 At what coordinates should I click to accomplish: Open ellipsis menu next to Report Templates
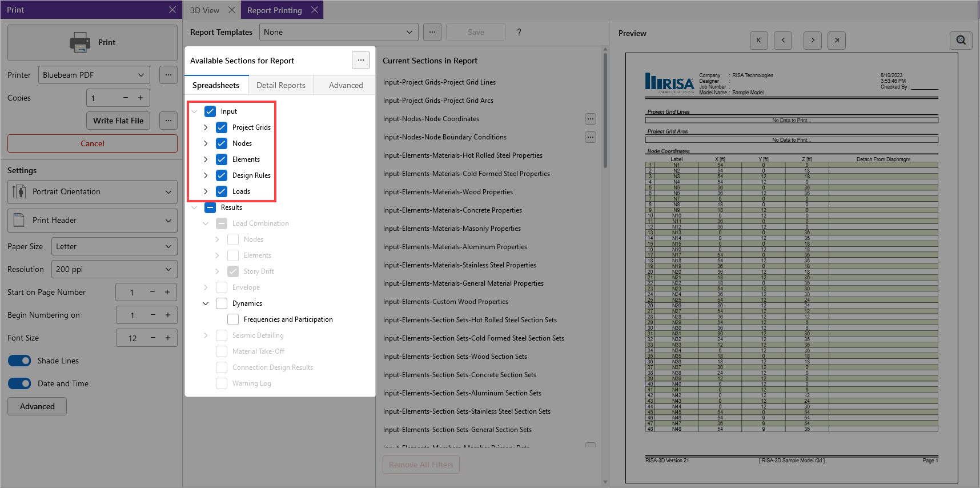click(x=432, y=32)
